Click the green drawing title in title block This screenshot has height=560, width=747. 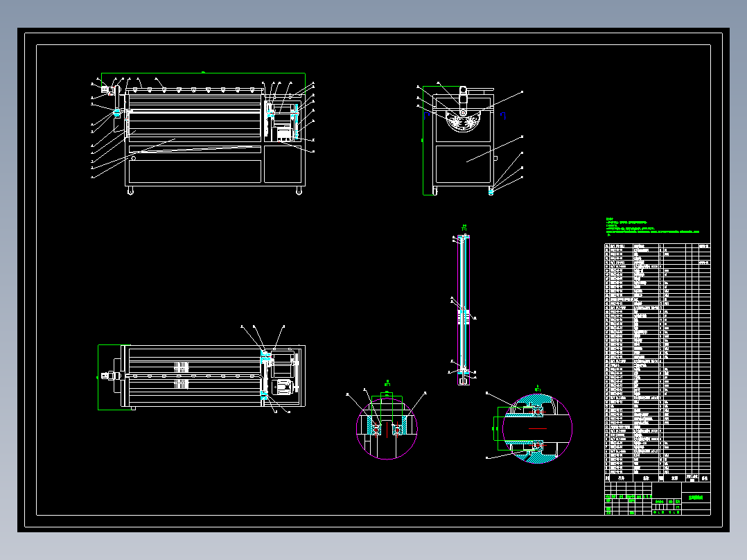pos(696,497)
